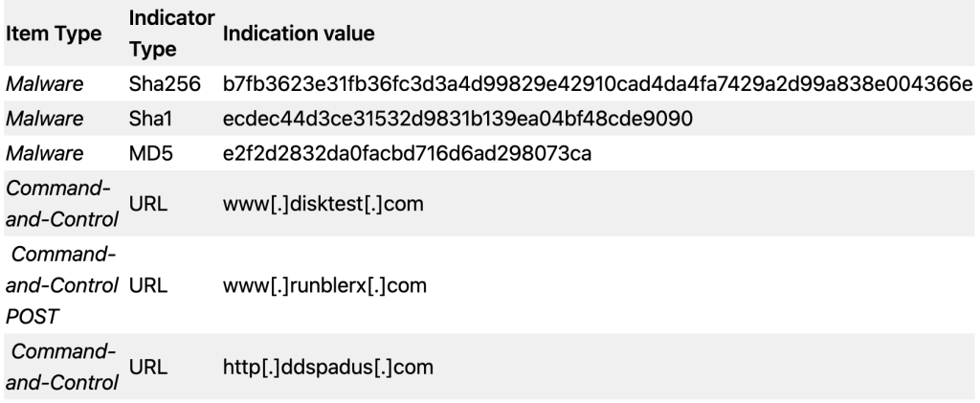Click URL type in disktest row

pyautogui.click(x=148, y=204)
